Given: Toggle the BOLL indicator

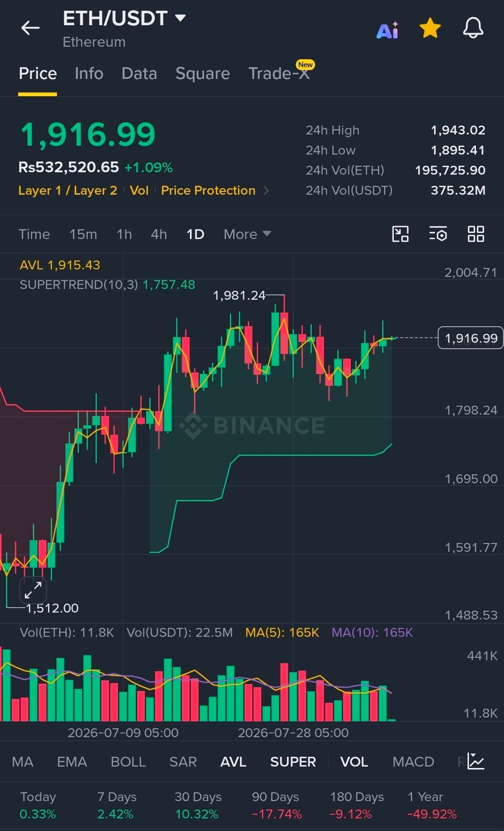Looking at the screenshot, I should (128, 761).
